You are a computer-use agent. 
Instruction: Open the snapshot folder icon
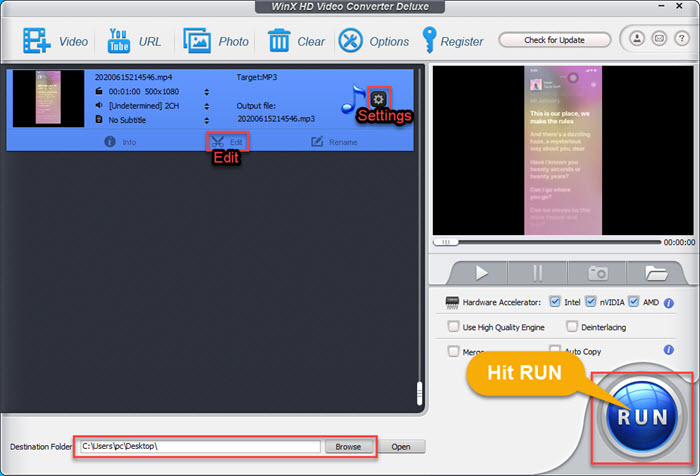pyautogui.click(x=655, y=273)
